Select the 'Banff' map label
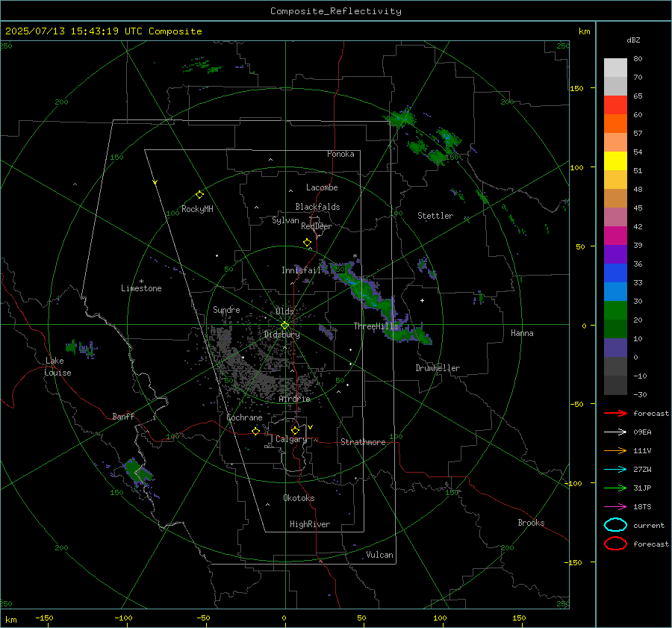The width and height of the screenshot is (672, 628). (x=123, y=416)
